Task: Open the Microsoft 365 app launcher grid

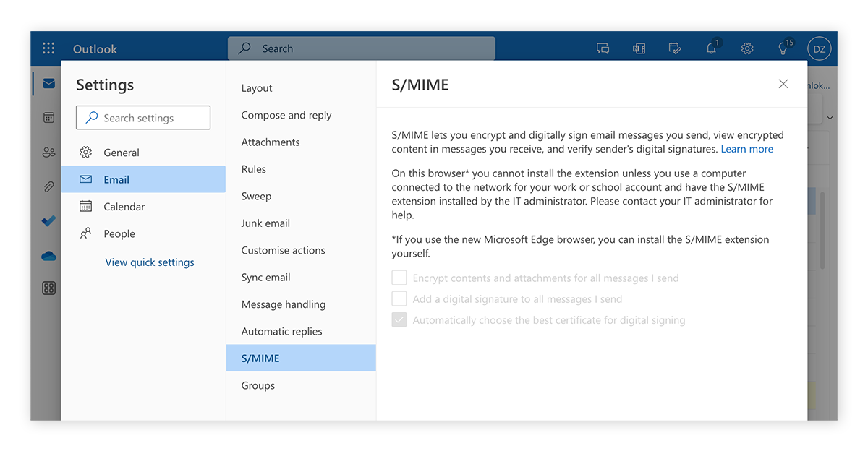Action: click(48, 48)
